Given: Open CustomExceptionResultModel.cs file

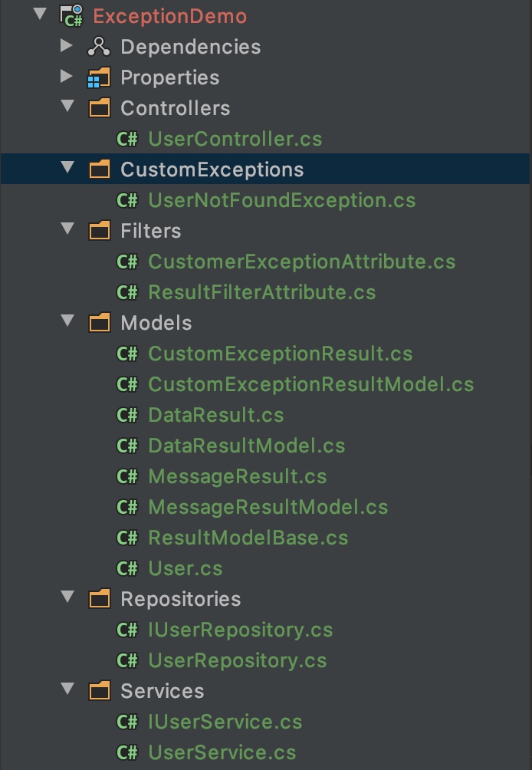Looking at the screenshot, I should pyautogui.click(x=310, y=384).
